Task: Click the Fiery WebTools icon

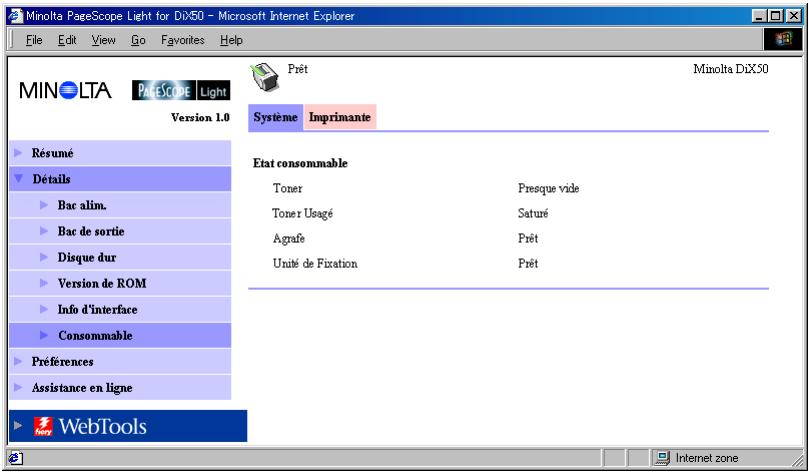Action: pyautogui.click(x=43, y=426)
